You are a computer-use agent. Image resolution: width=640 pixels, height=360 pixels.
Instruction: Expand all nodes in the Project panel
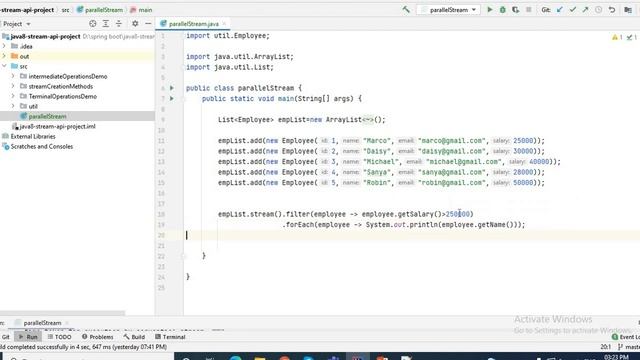pyautogui.click(x=106, y=24)
